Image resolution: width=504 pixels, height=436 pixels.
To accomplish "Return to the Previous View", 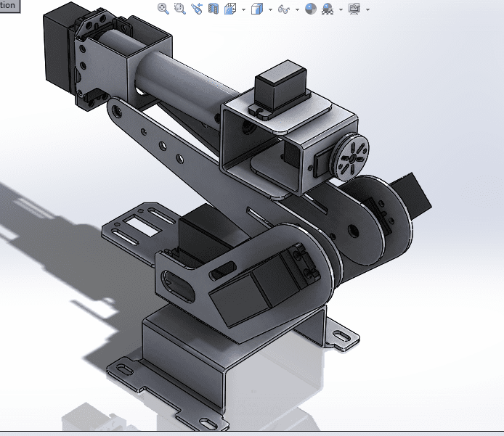I will pyautogui.click(x=197, y=9).
